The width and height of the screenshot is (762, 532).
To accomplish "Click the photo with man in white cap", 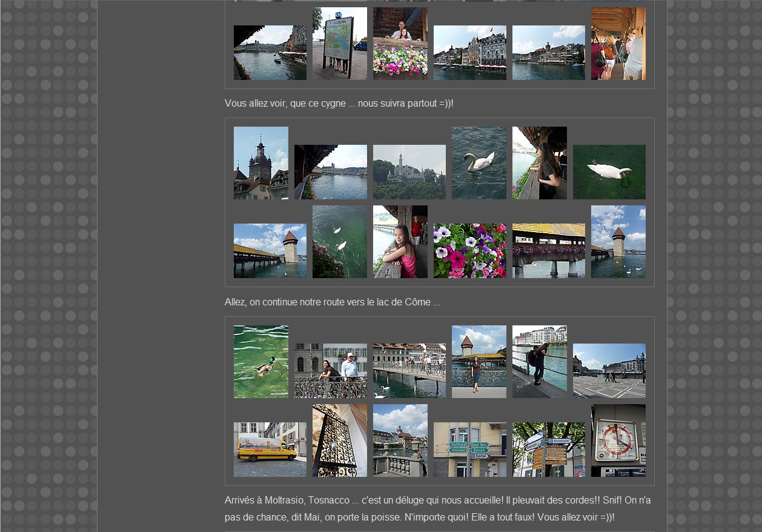I will point(330,371).
